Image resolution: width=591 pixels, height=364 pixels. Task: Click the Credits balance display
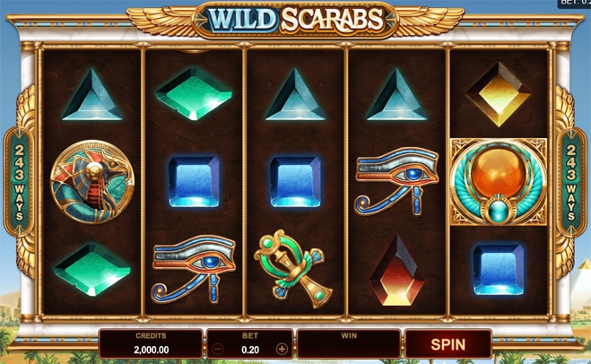[151, 343]
